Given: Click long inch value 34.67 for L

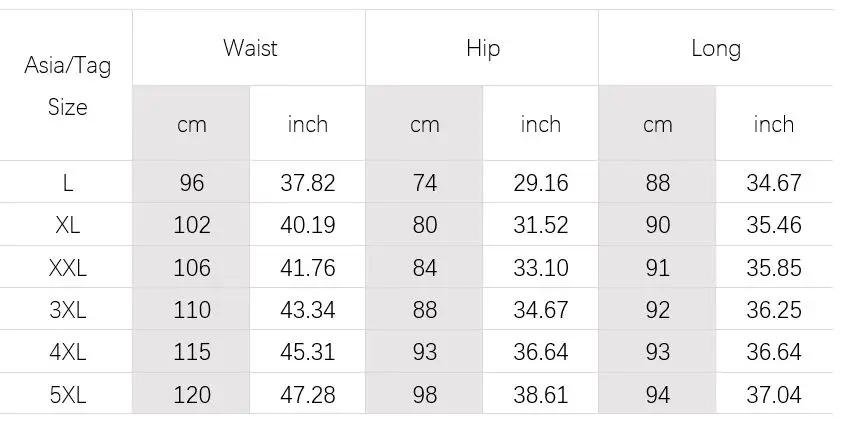Looking at the screenshot, I should pos(774,183).
